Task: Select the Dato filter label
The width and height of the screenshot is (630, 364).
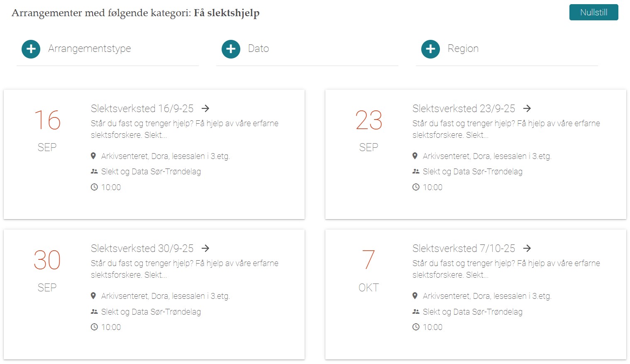Action: (259, 49)
